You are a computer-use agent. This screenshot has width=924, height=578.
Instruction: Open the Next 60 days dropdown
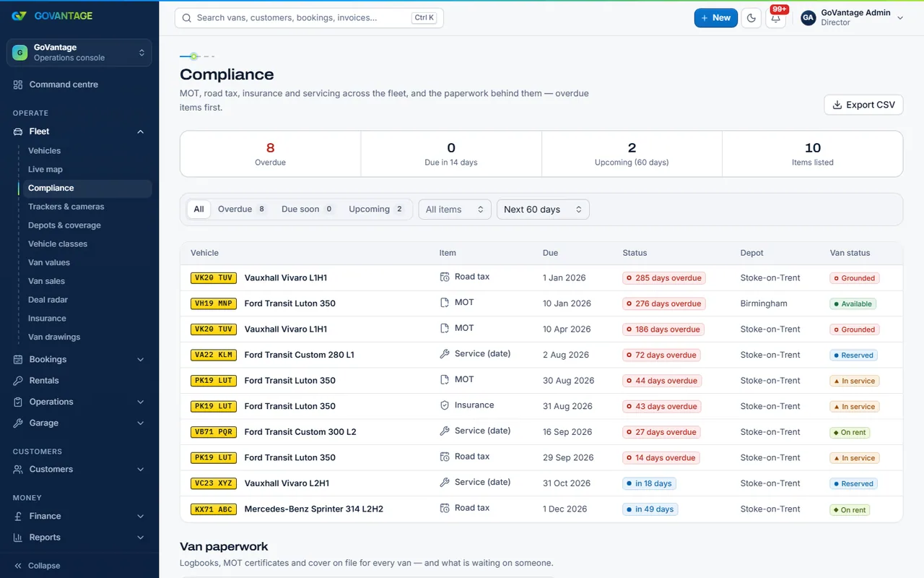[x=543, y=210]
